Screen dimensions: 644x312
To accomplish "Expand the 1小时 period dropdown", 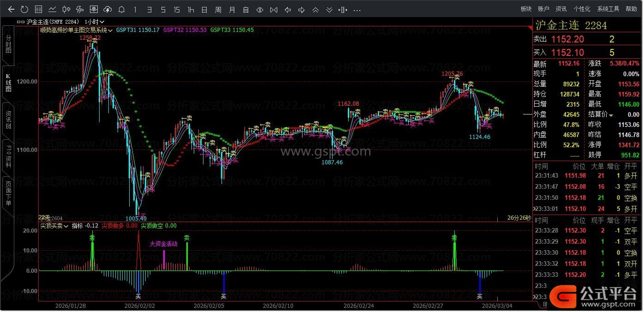I will tap(95, 21).
